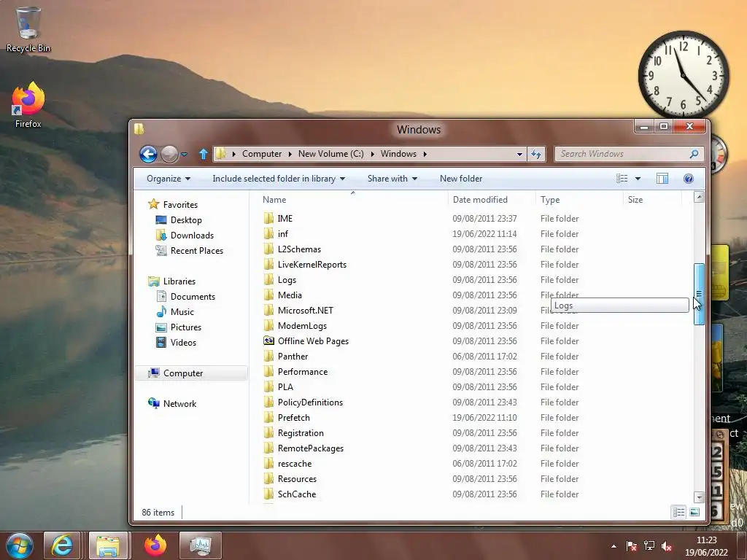This screenshot has height=560, width=747.
Task: Click the search magnifier icon
Action: (694, 154)
